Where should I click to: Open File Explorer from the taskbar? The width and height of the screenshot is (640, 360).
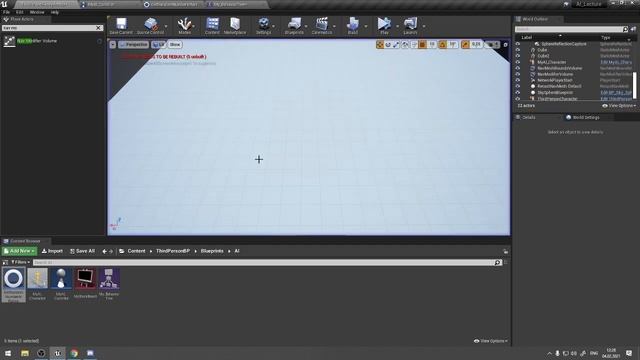pos(25,353)
